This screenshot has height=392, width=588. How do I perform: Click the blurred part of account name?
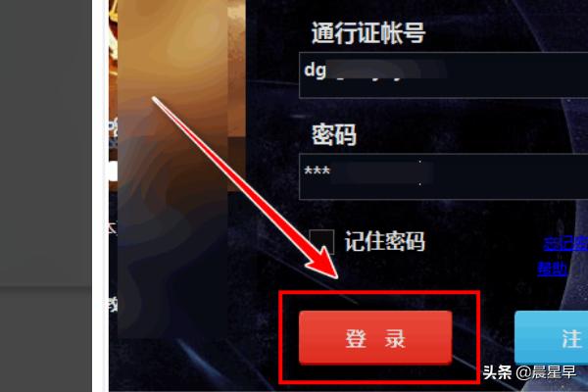point(386,71)
